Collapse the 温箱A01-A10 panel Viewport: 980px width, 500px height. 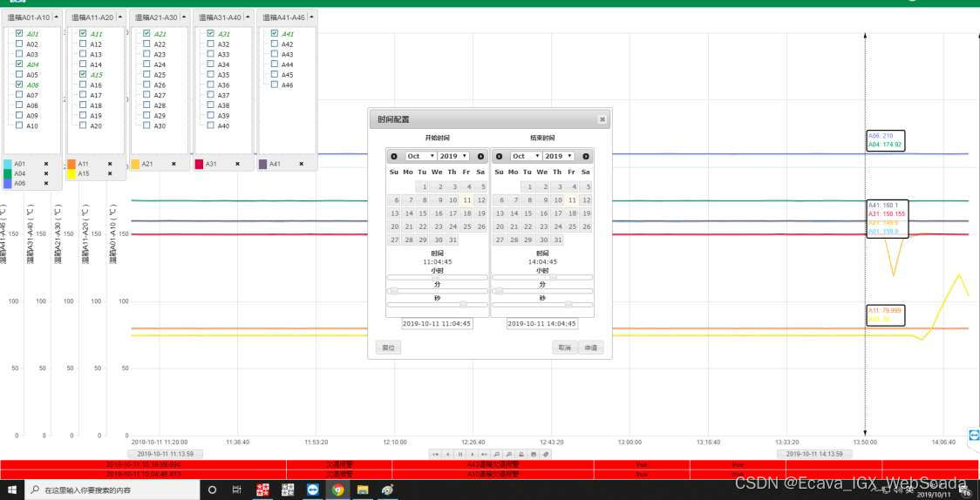[x=57, y=17]
